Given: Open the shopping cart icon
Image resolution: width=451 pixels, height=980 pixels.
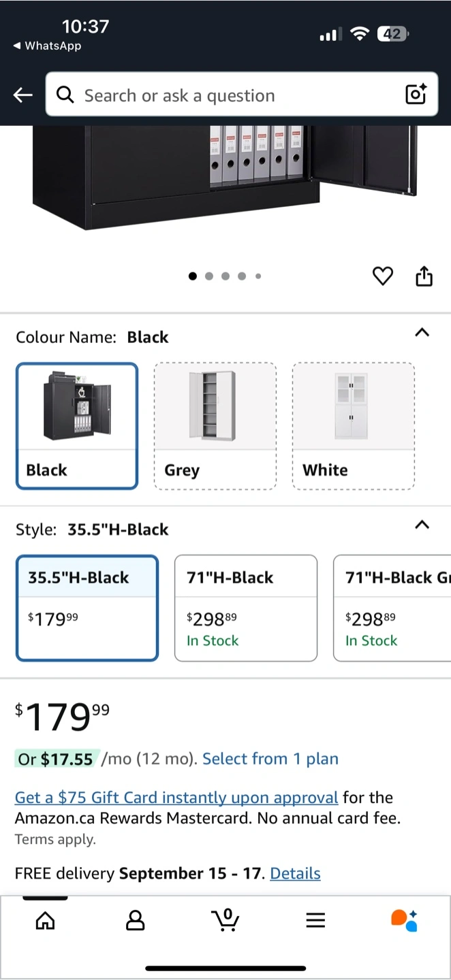Looking at the screenshot, I should tap(225, 921).
